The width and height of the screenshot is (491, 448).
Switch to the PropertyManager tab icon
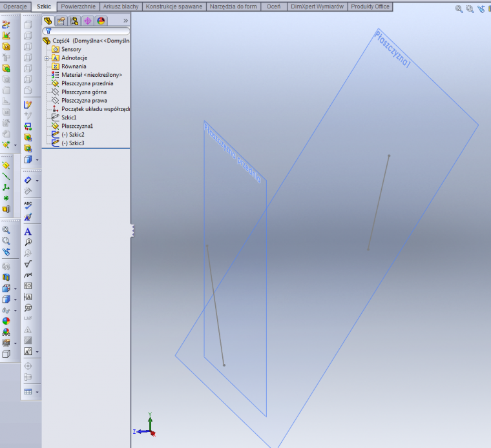pos(61,21)
